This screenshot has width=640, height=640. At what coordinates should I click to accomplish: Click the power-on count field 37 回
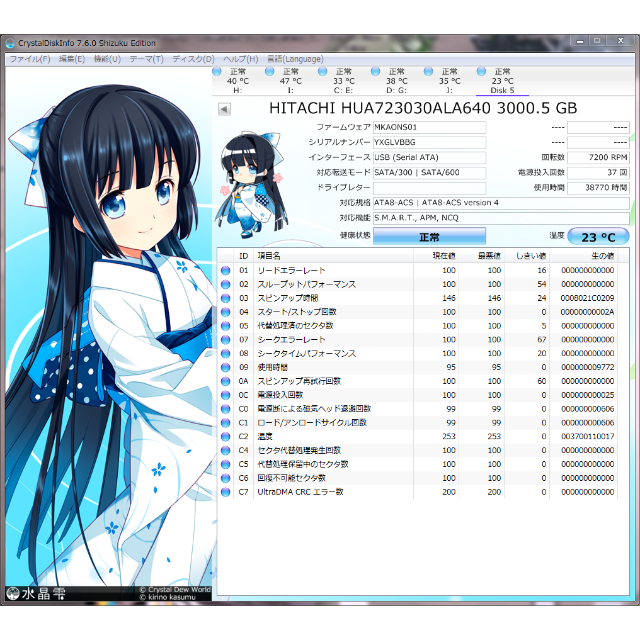click(598, 173)
